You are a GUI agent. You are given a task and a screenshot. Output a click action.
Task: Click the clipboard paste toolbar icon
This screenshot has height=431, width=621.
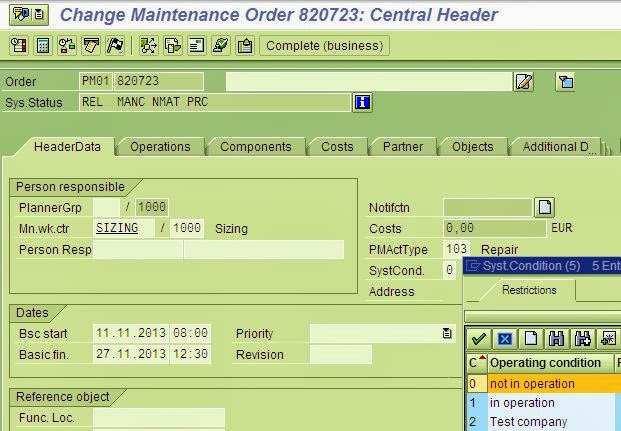[245, 46]
